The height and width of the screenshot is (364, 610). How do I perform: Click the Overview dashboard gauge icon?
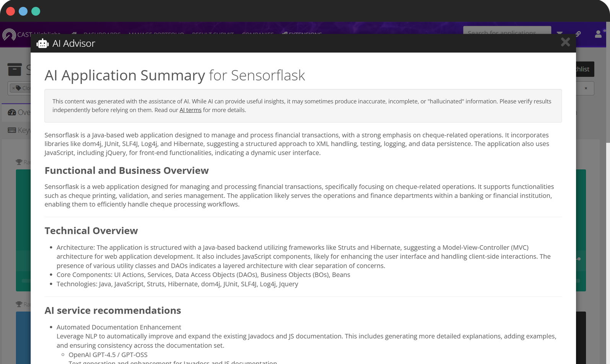click(12, 112)
